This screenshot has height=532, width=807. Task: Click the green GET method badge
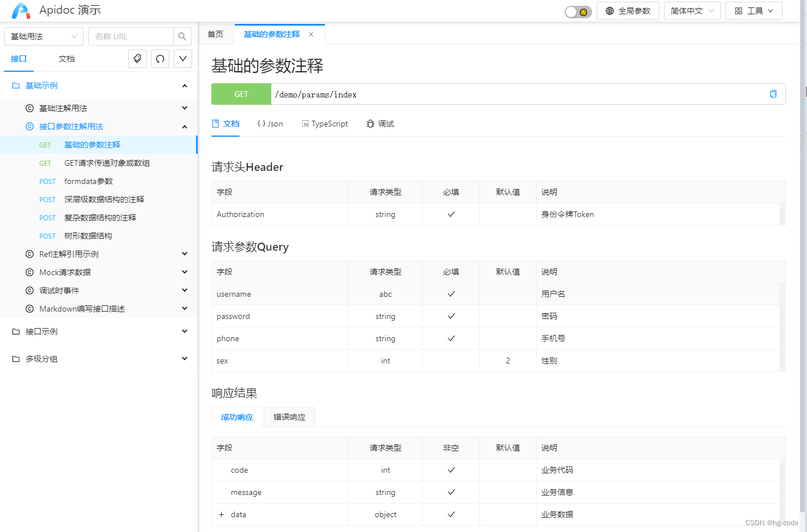pos(241,94)
